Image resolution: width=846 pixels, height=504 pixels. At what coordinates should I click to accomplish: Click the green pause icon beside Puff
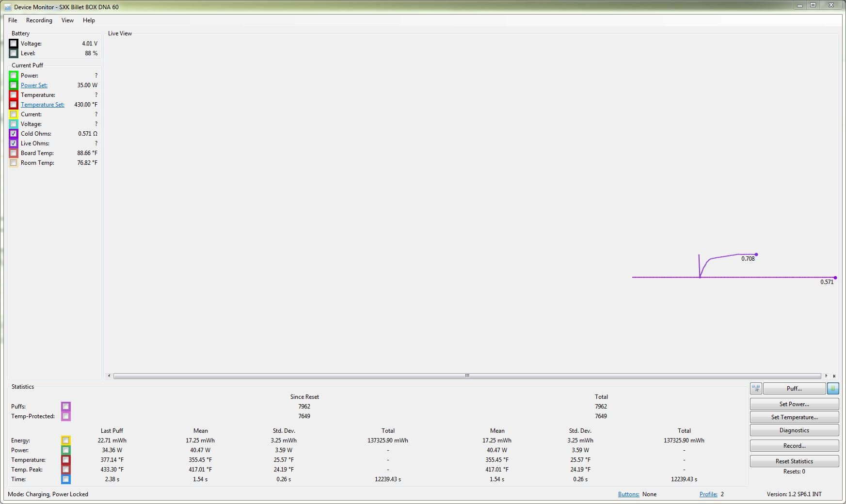[x=833, y=389]
